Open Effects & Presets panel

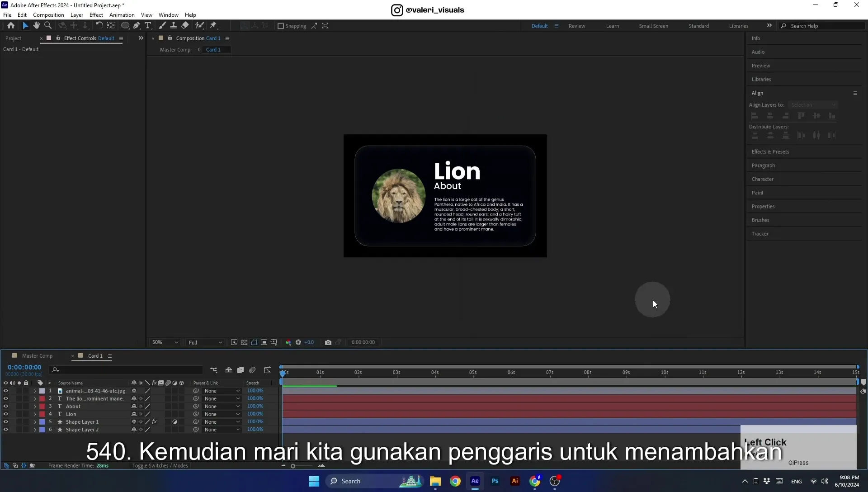[x=770, y=152]
